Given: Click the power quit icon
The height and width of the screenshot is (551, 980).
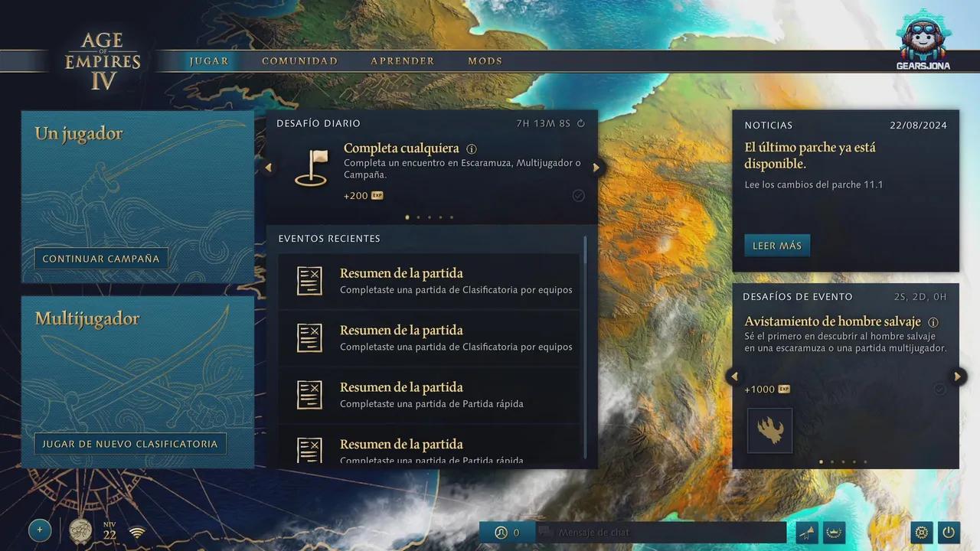Looking at the screenshot, I should [x=948, y=532].
